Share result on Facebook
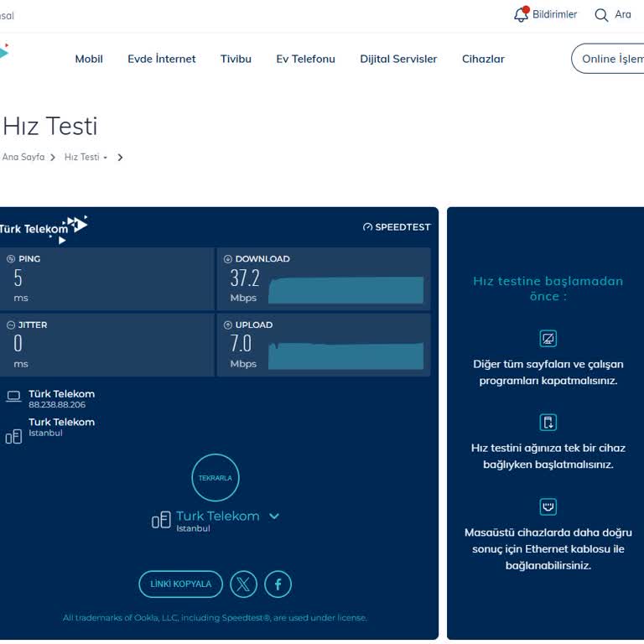 point(278,584)
